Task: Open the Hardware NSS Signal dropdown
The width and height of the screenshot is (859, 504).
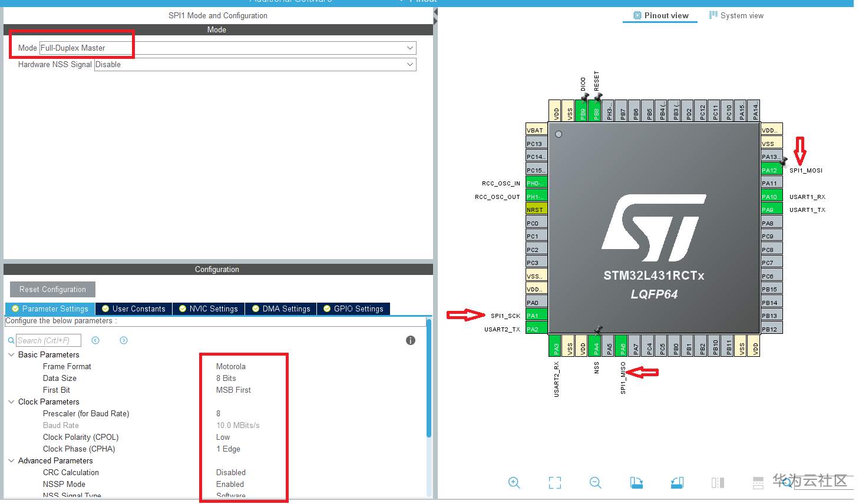Action: point(255,64)
